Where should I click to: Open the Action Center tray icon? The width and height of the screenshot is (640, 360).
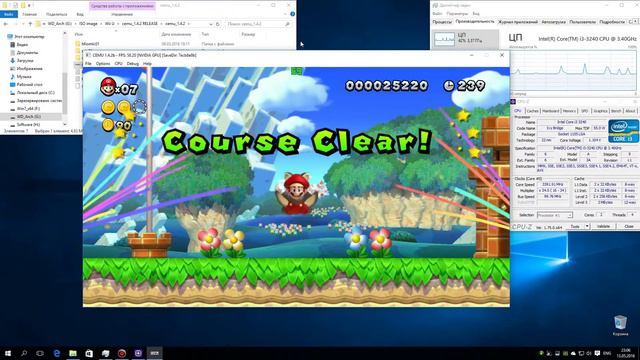point(597,353)
